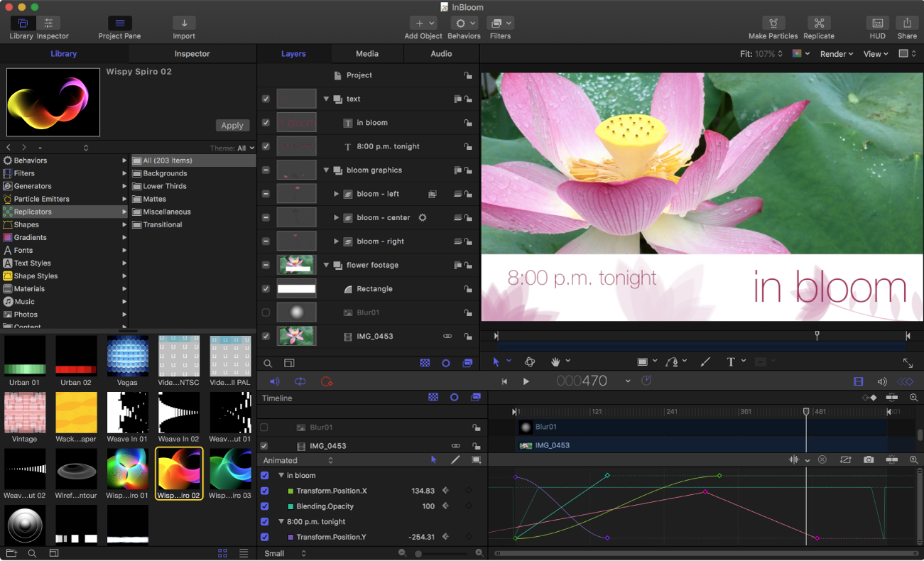Select the Pan hand tool

556,362
